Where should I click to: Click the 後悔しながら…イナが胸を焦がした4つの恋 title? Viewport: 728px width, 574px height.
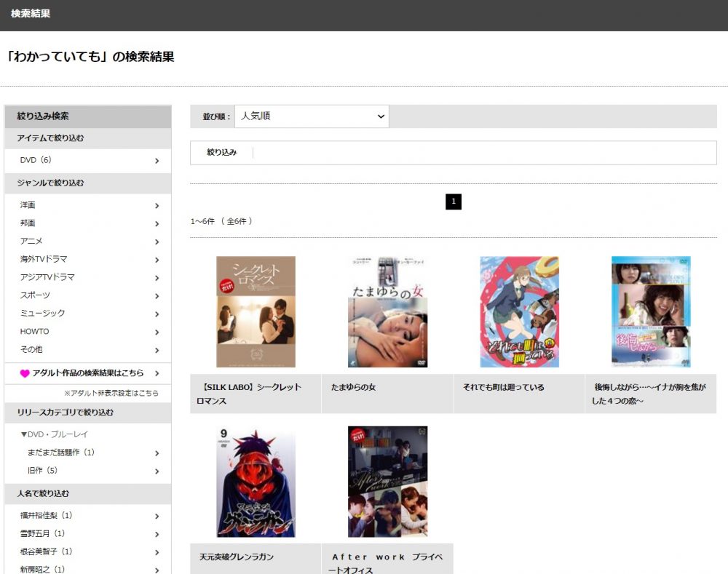(649, 394)
